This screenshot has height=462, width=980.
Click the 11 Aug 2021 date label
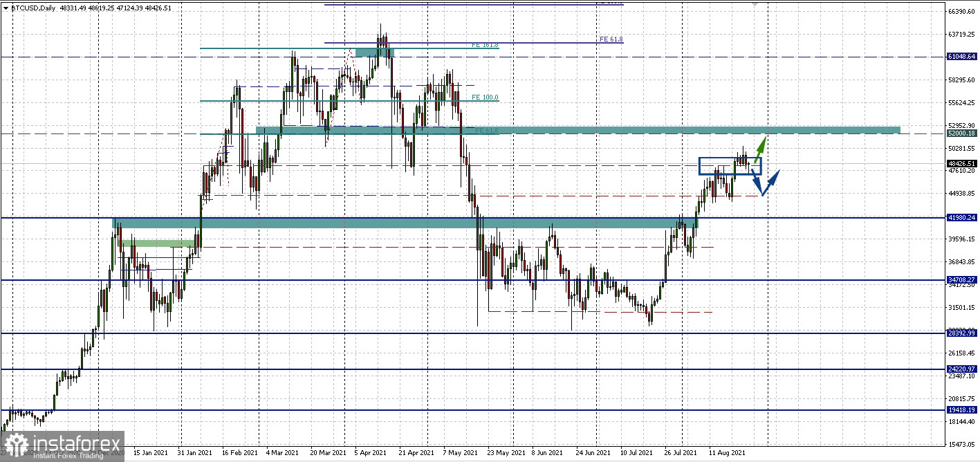pos(726,453)
